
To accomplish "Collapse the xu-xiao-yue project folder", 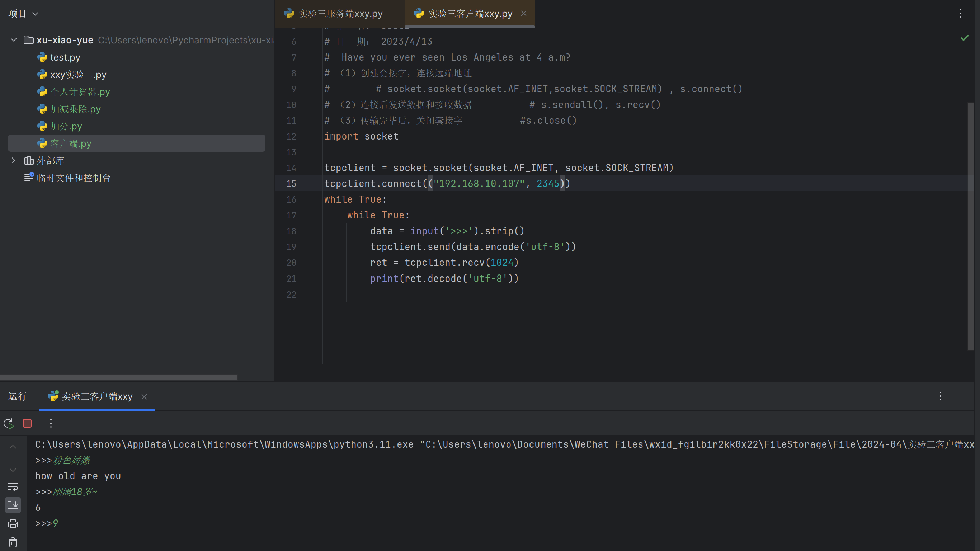I will (x=14, y=40).
